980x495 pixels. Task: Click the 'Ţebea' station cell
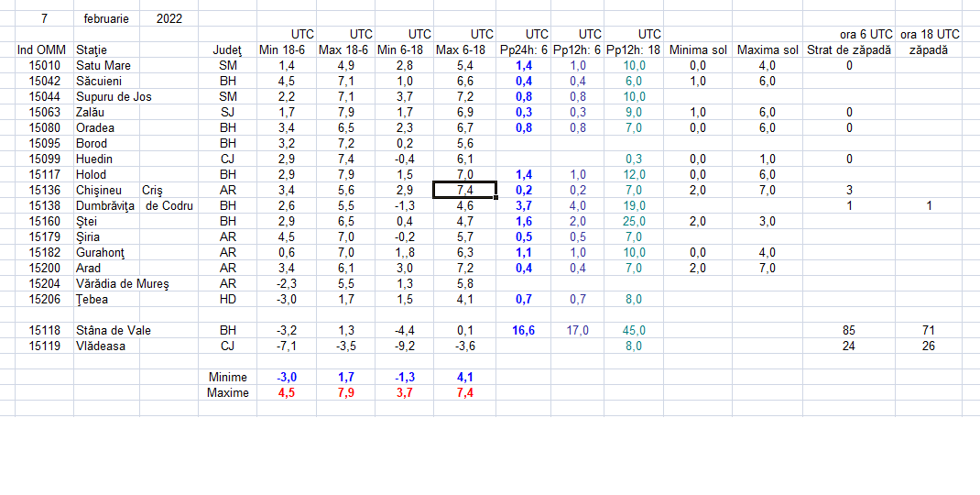(x=107, y=299)
